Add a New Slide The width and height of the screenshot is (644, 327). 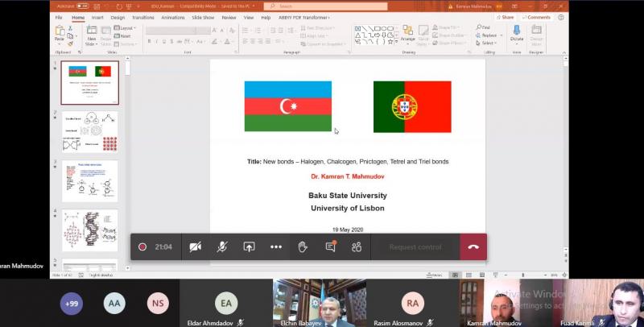pyautogui.click(x=92, y=35)
